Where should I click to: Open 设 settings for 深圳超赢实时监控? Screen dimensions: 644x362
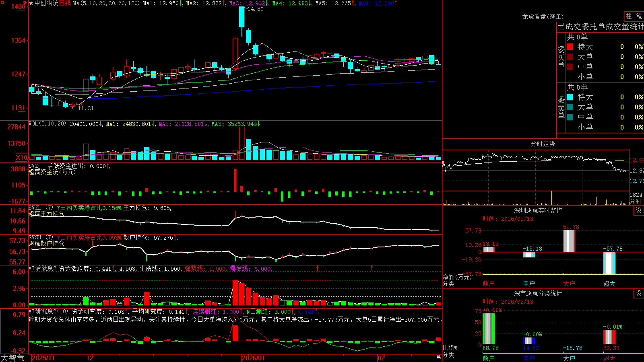(x=639, y=210)
